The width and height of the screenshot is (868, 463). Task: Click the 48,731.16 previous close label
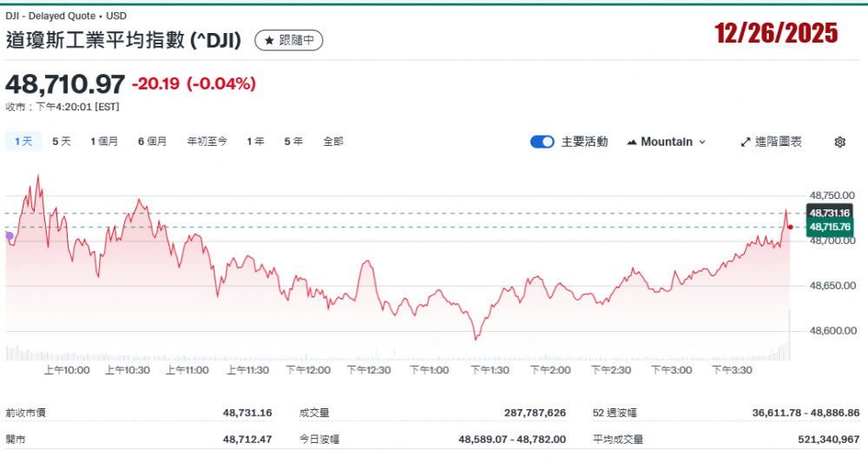(x=830, y=213)
